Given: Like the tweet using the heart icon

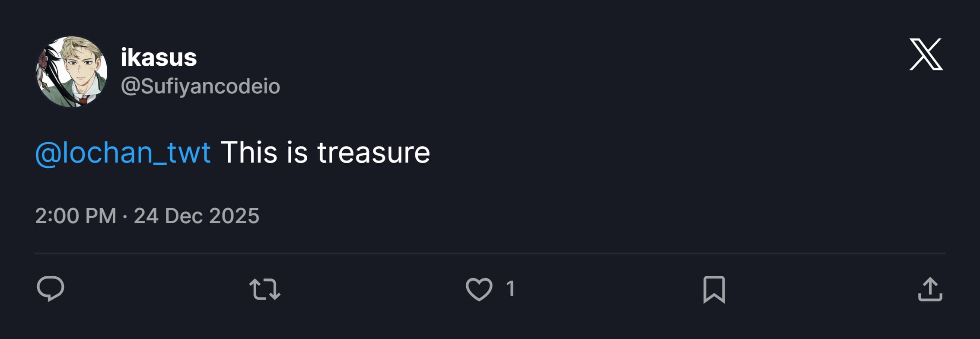Looking at the screenshot, I should coord(479,289).
